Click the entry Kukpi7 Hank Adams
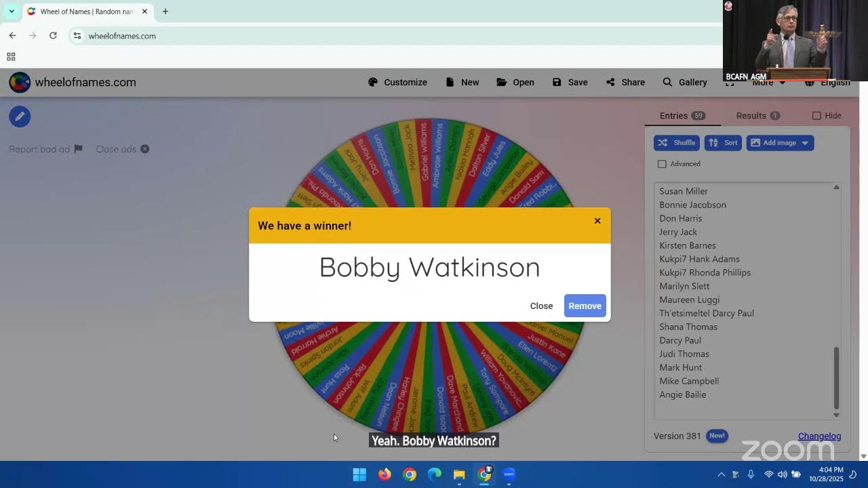Viewport: 868px width, 488px height. click(699, 259)
